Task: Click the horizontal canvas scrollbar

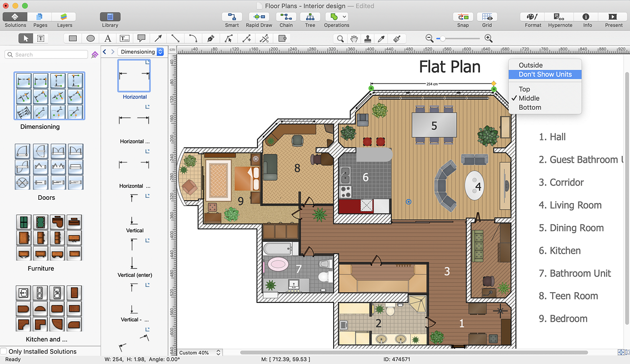Action: click(x=413, y=353)
